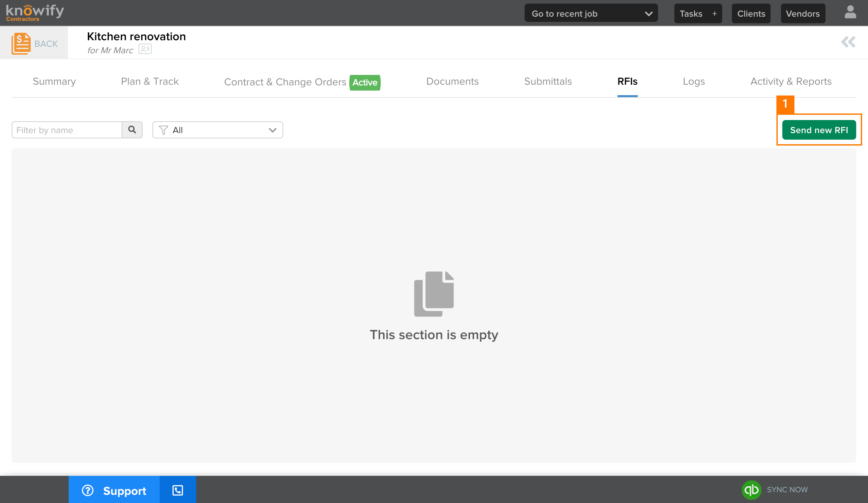This screenshot has width=868, height=503.
Task: Click the plus icon next to Tasks
Action: [x=714, y=14]
